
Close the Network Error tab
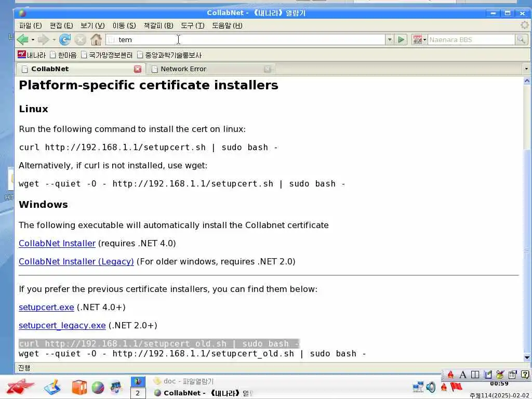[268, 69]
